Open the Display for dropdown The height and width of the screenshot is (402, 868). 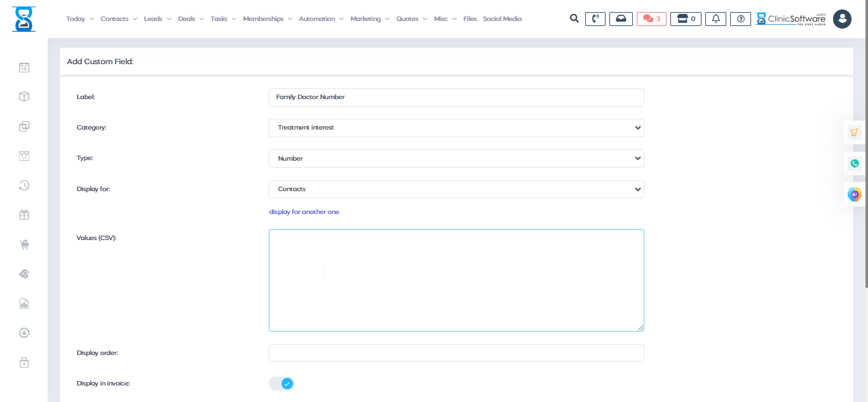(456, 189)
